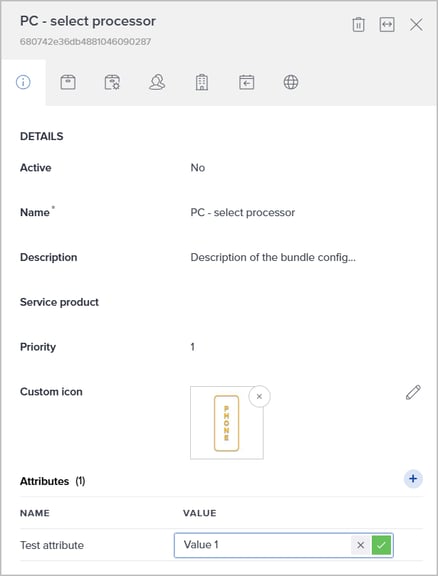The width and height of the screenshot is (438, 576).
Task: Click the Value 1 input field
Action: (262, 545)
